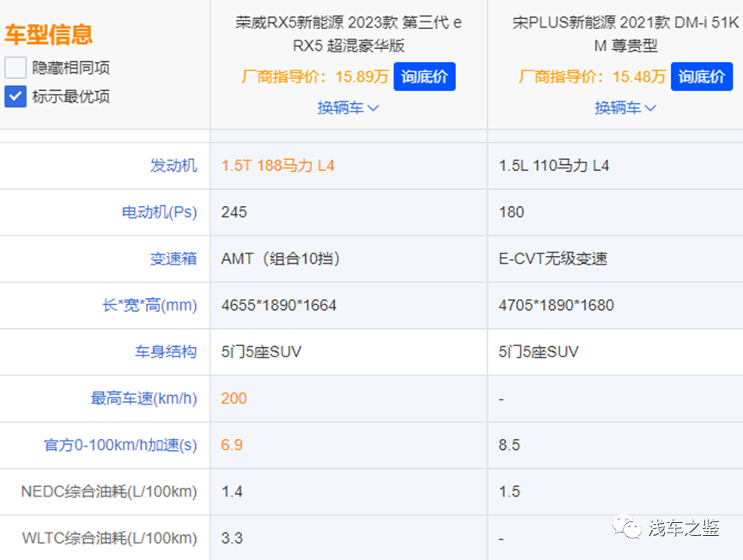Click the 车型信息 heading
The width and height of the screenshot is (743, 560).
pos(49,34)
